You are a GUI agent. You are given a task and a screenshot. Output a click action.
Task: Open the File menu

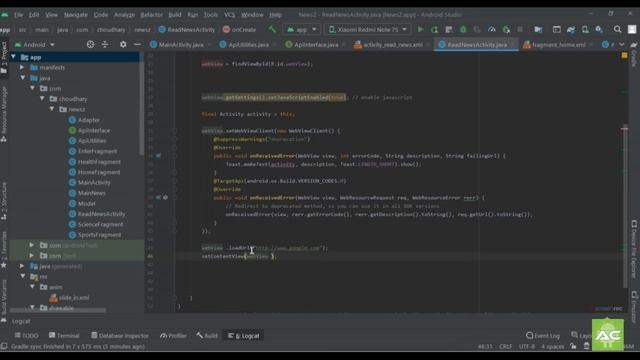click(x=18, y=15)
